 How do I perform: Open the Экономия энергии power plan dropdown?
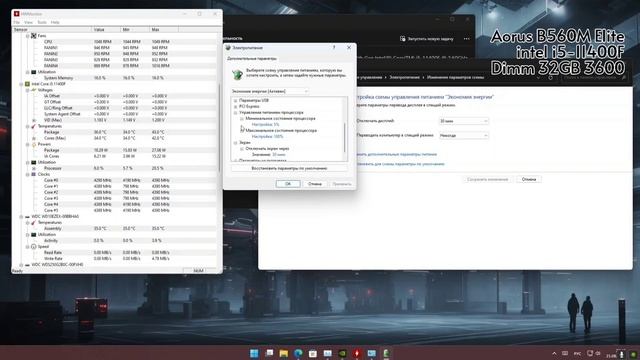pyautogui.click(x=270, y=91)
